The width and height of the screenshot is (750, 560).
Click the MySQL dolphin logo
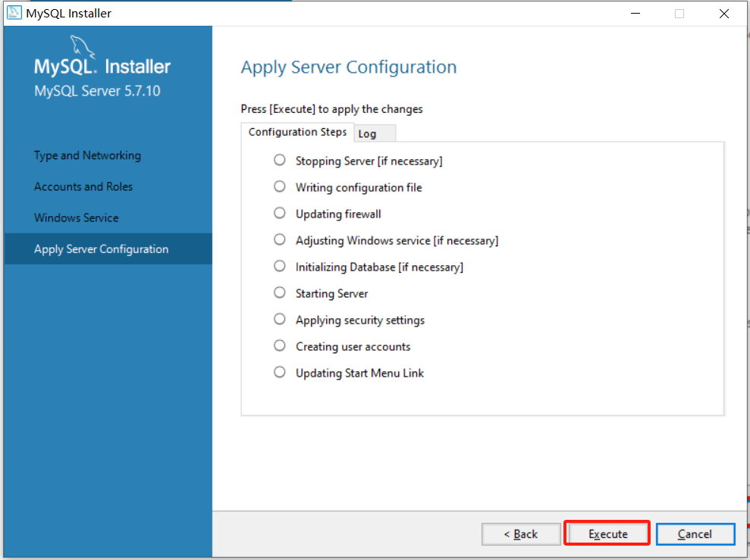(83, 47)
